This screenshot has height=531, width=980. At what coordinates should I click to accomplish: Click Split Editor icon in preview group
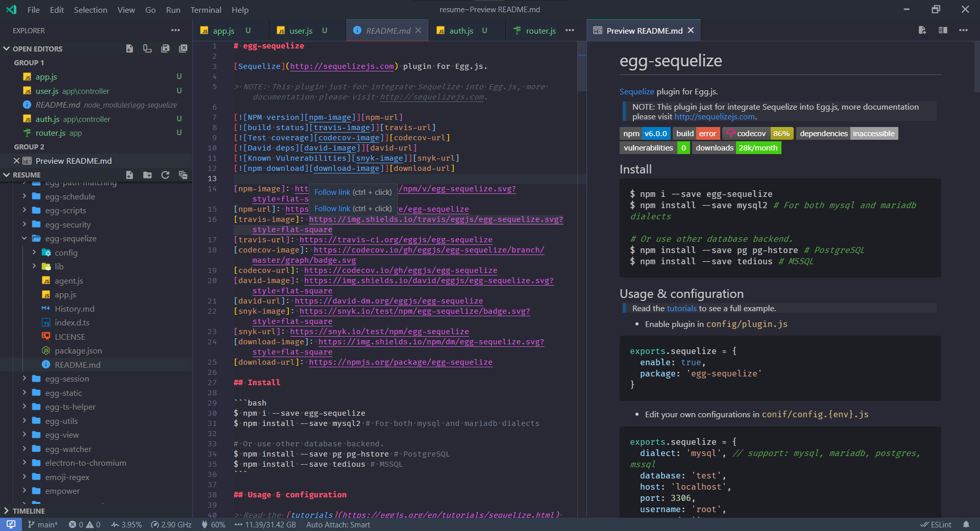[x=943, y=30]
